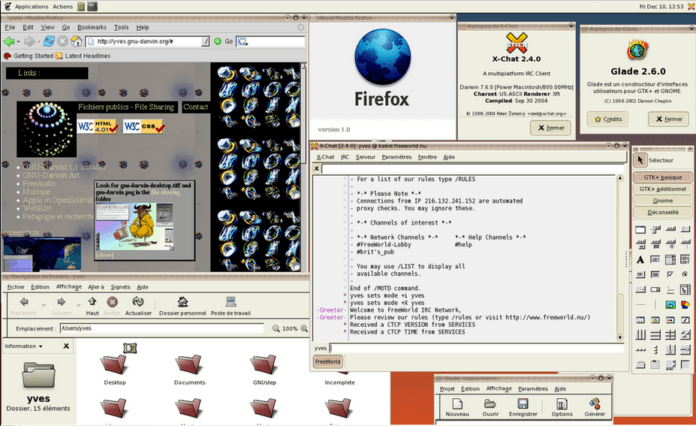The height and width of the screenshot is (426, 696).
Task: Pick the Window widget in Glade palette
Action: tap(640, 229)
